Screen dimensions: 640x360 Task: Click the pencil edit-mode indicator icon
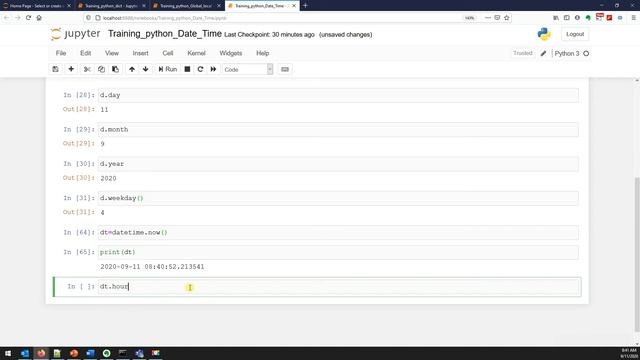pos(543,53)
